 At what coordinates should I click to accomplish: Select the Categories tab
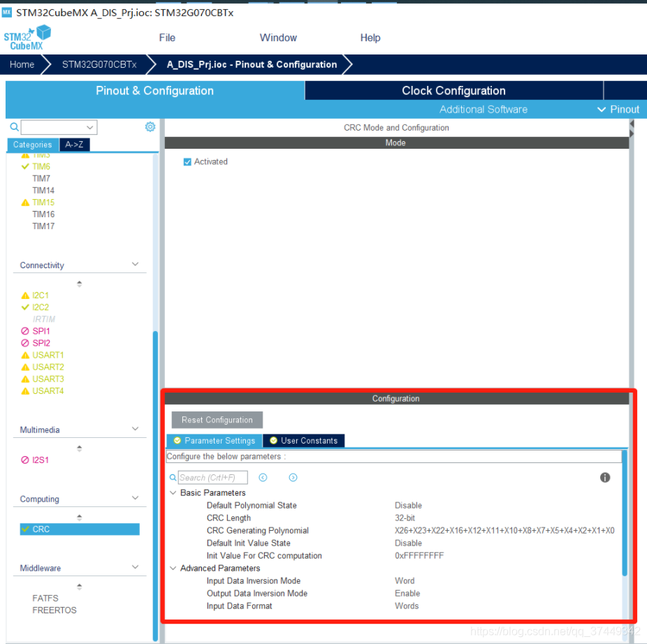[x=33, y=145]
